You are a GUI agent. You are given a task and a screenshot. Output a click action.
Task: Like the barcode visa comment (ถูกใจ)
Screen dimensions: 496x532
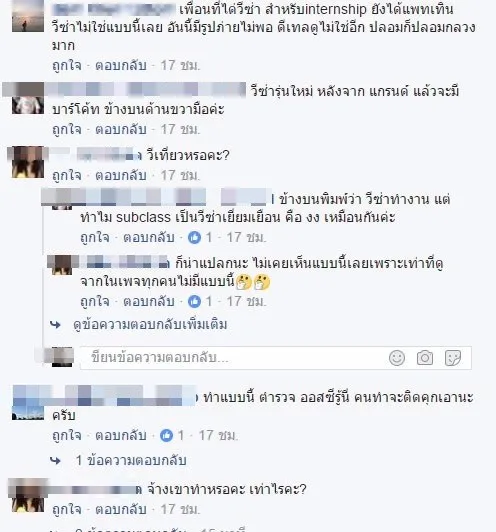(x=67, y=129)
